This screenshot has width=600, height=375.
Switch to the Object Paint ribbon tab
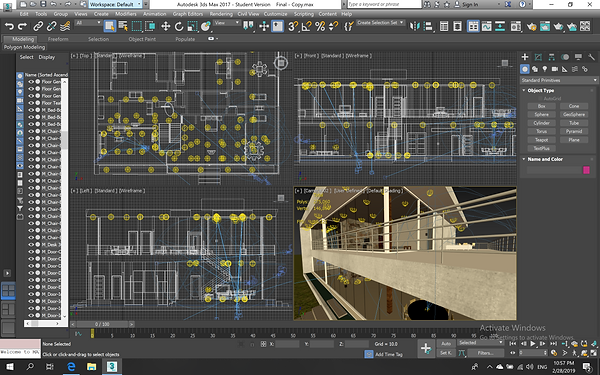tap(142, 39)
